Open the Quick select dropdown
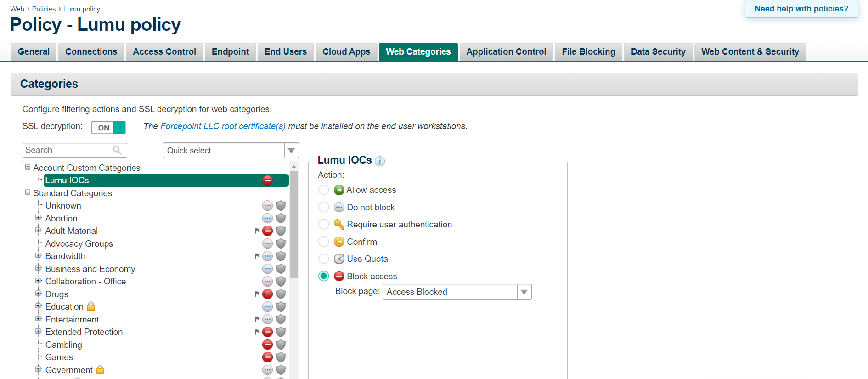 [231, 150]
